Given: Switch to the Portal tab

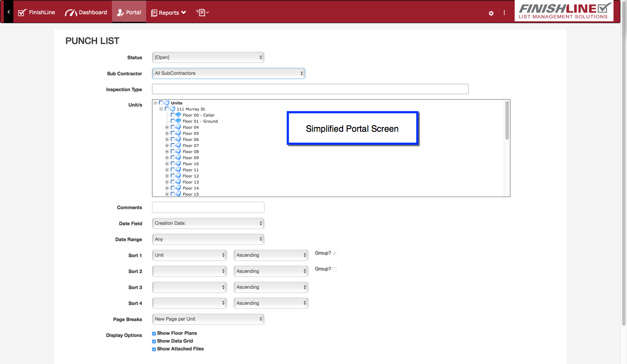Looking at the screenshot, I should tap(129, 12).
